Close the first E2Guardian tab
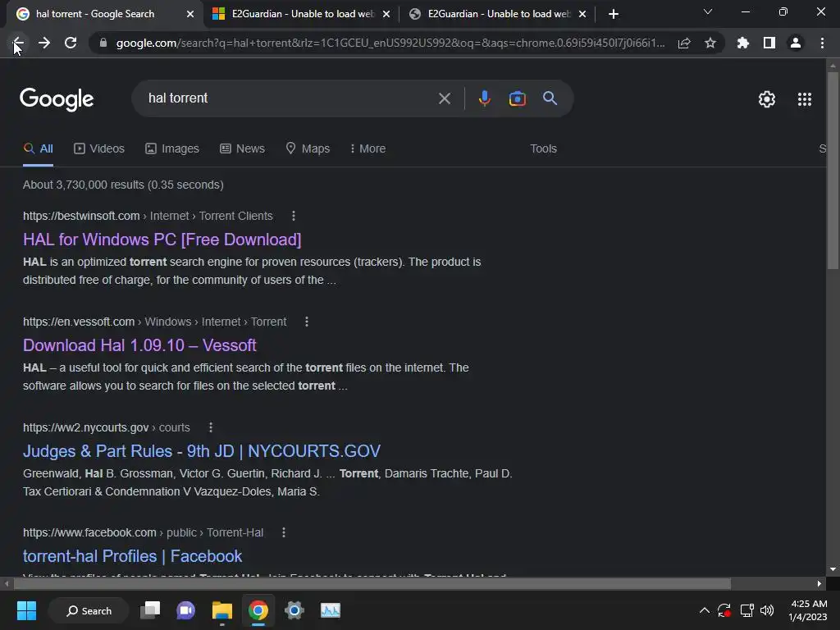This screenshot has height=630, width=840. coord(386,14)
